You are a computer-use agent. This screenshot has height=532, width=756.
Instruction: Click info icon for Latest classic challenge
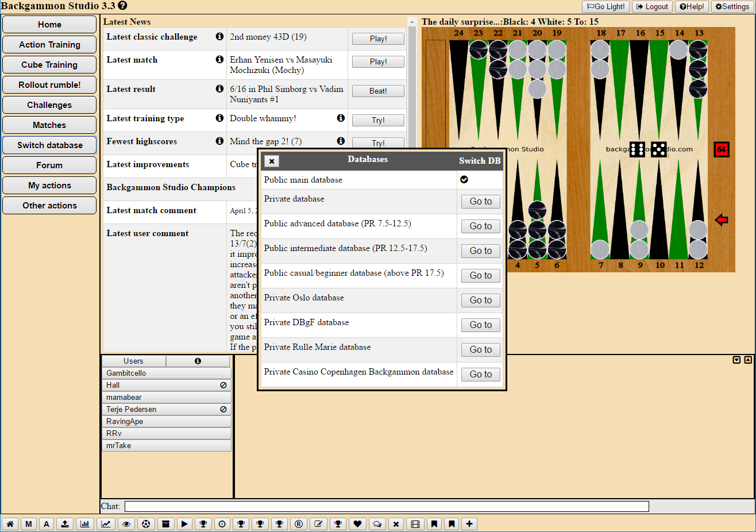(219, 36)
